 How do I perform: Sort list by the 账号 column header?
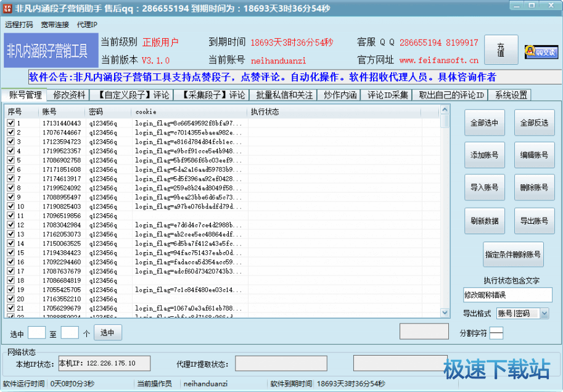[x=62, y=112]
